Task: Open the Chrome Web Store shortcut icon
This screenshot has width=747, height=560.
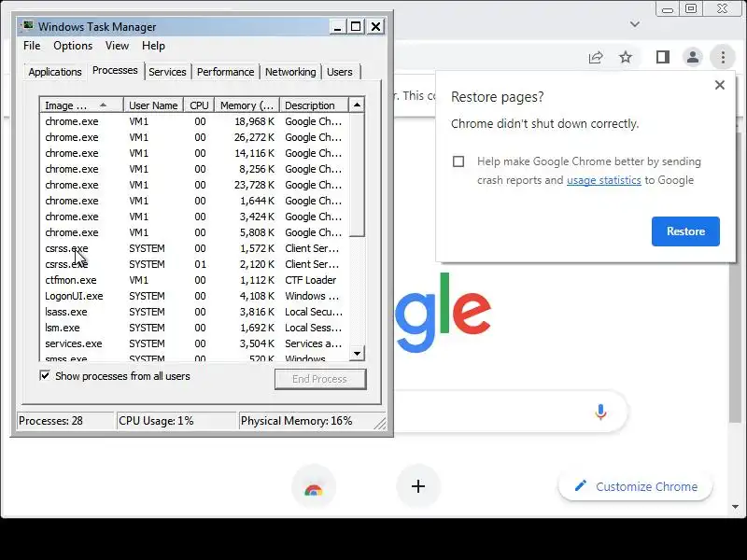Action: [314, 486]
